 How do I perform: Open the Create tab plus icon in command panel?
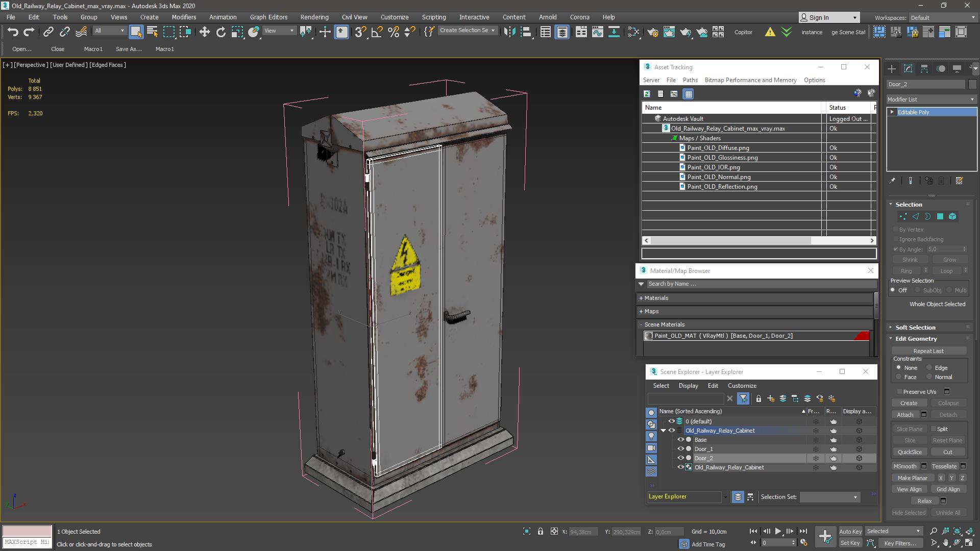click(x=891, y=68)
